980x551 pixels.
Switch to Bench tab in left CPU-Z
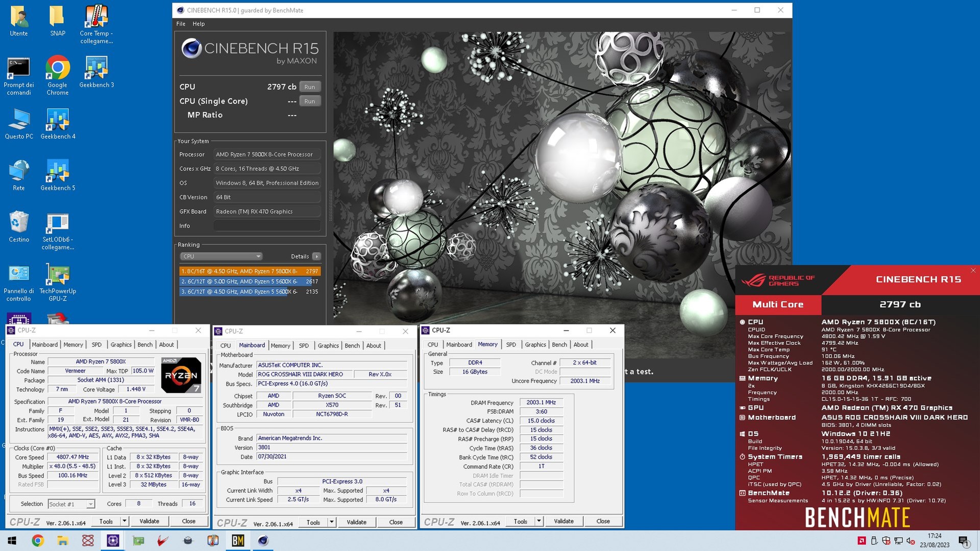pos(145,344)
